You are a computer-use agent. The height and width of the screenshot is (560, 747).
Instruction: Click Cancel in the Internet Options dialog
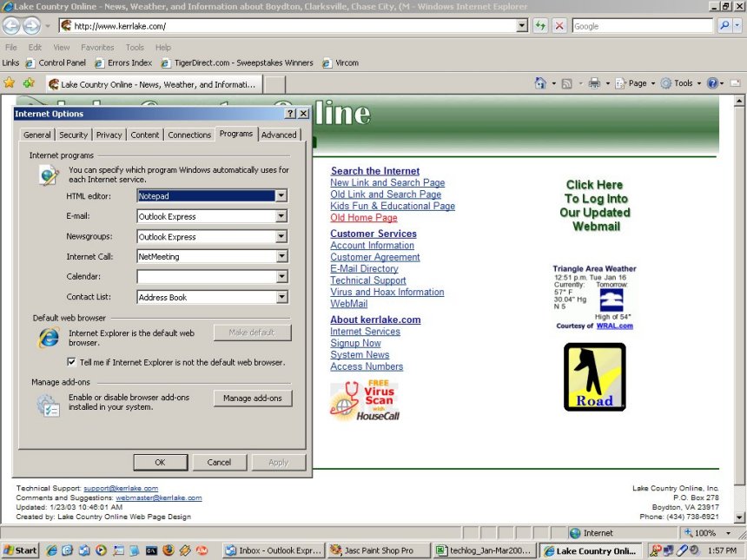click(x=219, y=463)
